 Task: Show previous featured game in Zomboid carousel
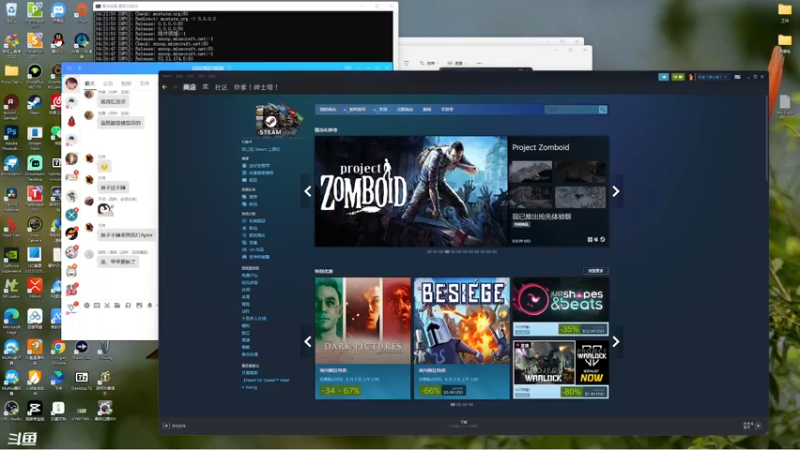[308, 191]
